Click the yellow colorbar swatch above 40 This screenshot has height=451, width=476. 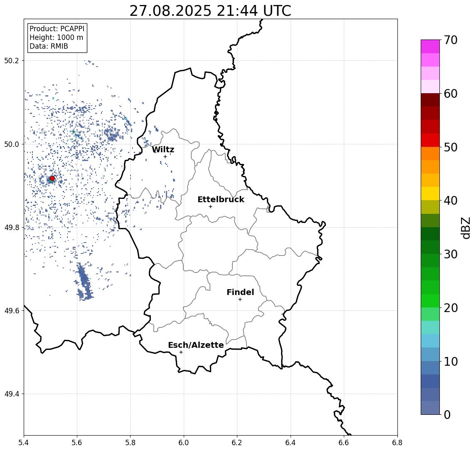pyautogui.click(x=430, y=193)
